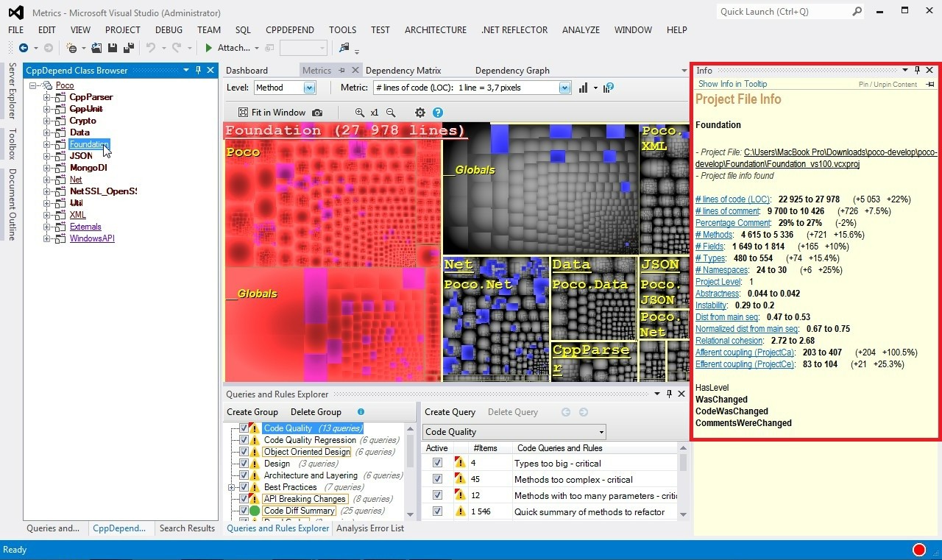Pin the Queries and Rules Explorer panel
Screen dimensions: 942x560
[669, 394]
